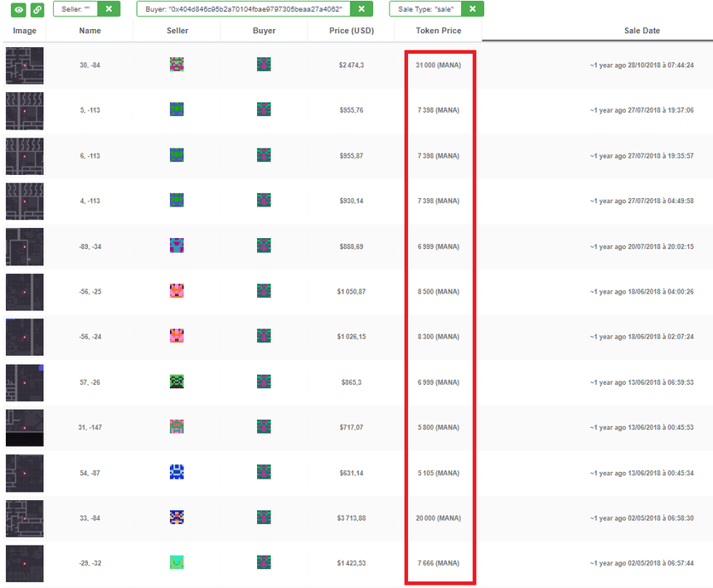Screen dimensions: 713x588
Task: Click seller avatar for parcel 57, -26
Action: [177, 381]
